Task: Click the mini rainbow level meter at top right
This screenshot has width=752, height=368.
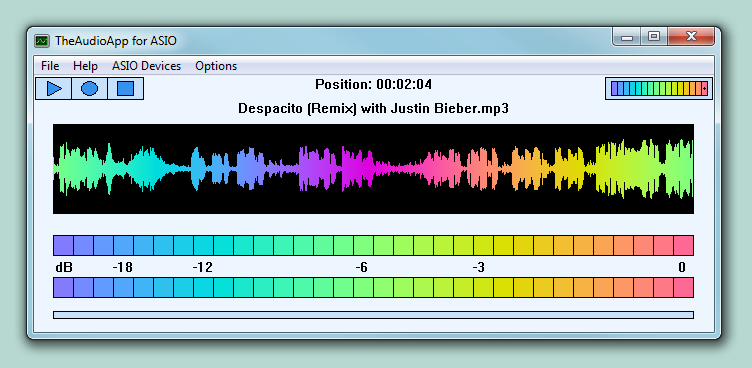Action: (x=659, y=88)
